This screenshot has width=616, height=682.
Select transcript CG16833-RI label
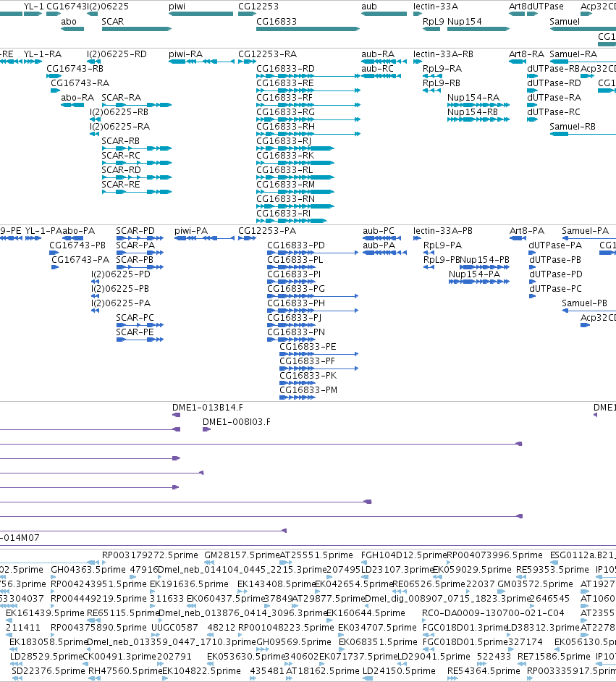(284, 214)
